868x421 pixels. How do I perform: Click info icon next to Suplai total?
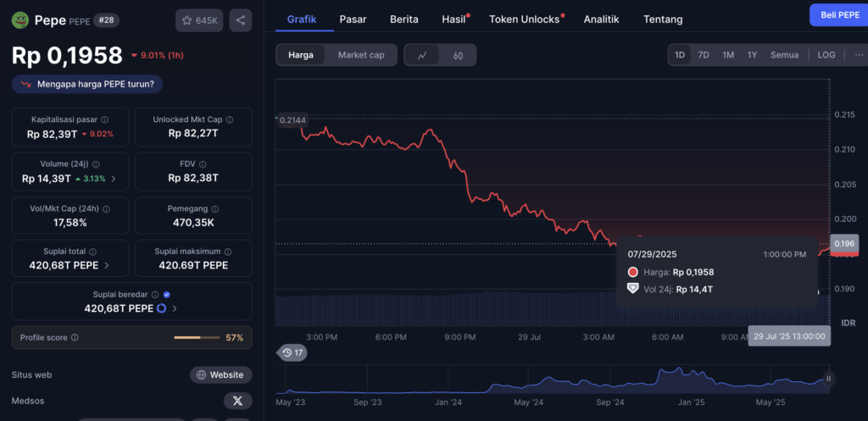[x=92, y=252]
